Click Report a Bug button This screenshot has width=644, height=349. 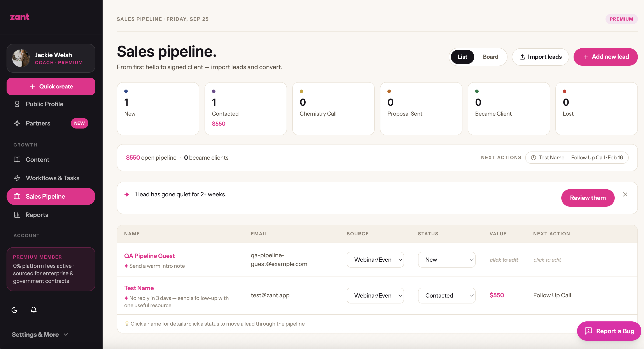609,331
